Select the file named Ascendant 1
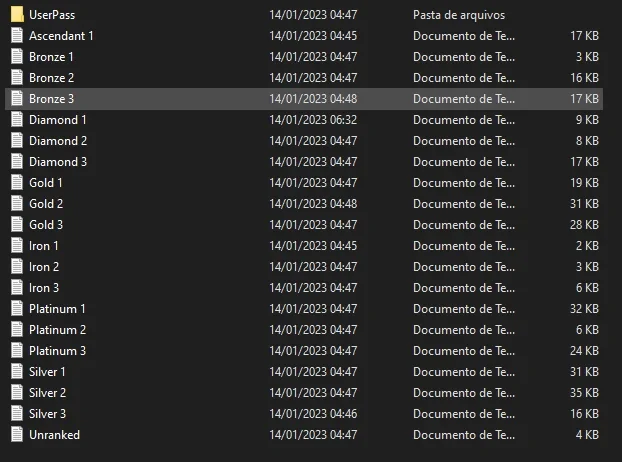The image size is (622, 462). pyautogui.click(x=61, y=36)
